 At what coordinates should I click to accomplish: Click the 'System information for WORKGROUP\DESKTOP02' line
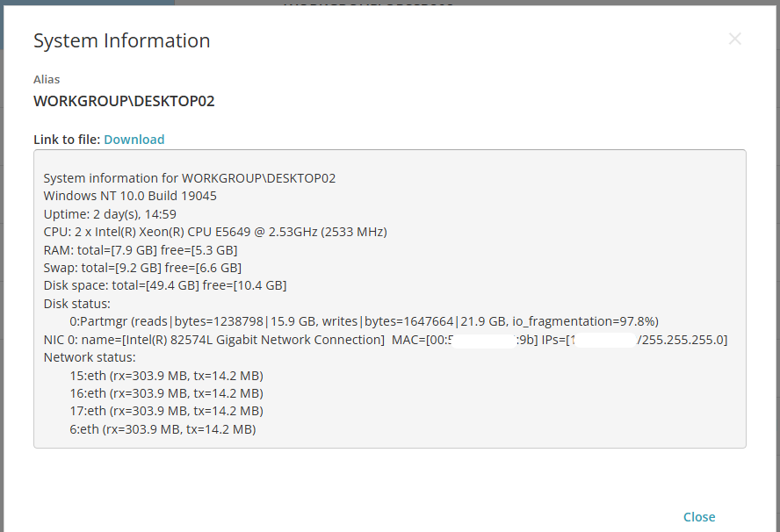pos(189,178)
